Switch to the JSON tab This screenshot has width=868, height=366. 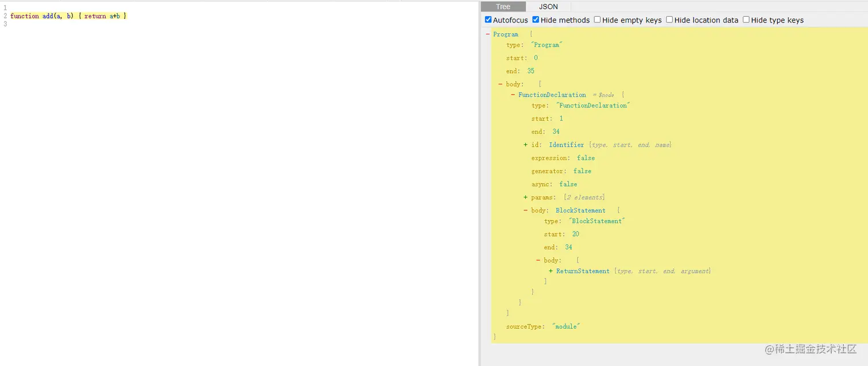[548, 7]
